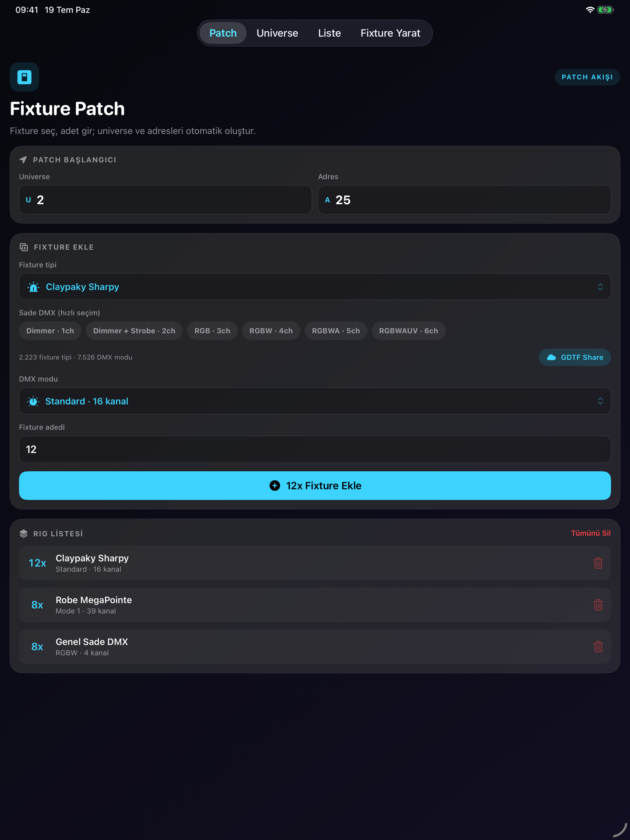Open the Fixture tipi dropdown
The image size is (630, 840).
[315, 287]
